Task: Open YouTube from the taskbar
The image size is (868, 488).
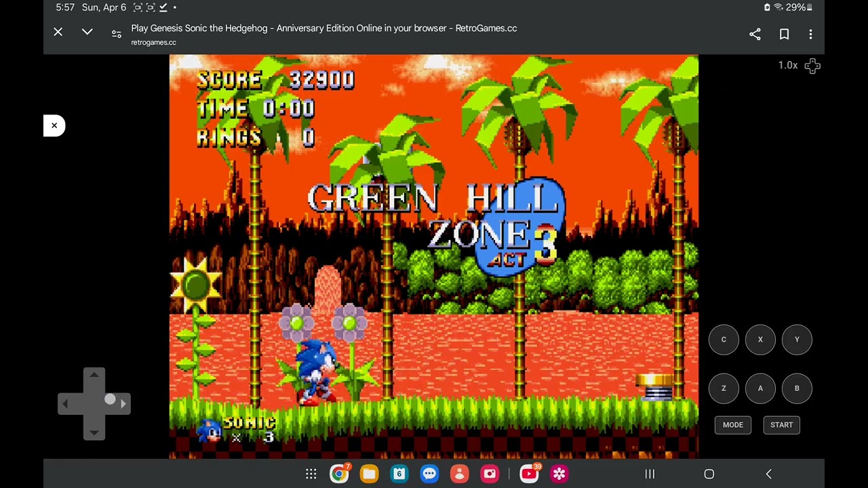Action: coord(530,474)
